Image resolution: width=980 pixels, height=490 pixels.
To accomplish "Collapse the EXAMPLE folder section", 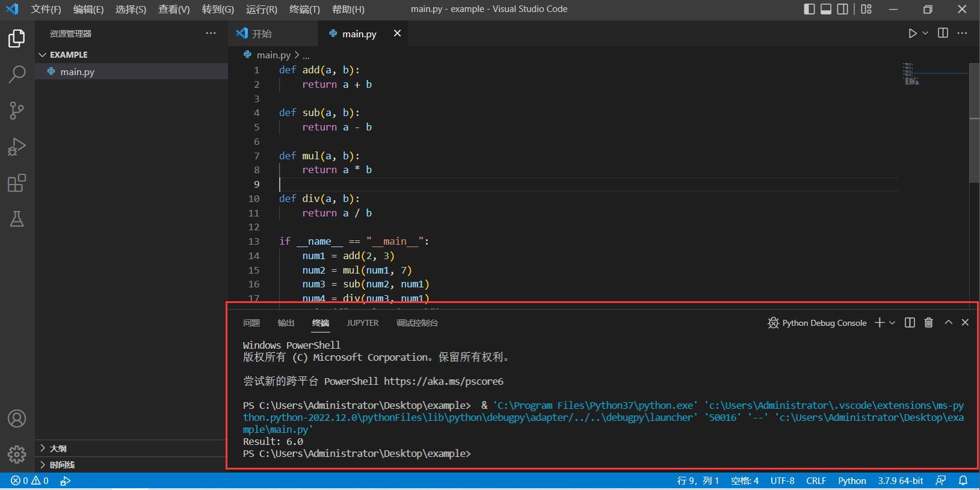I will (x=43, y=55).
